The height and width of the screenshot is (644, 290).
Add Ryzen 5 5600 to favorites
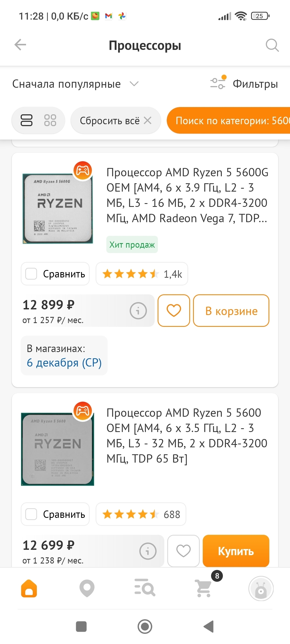183,551
